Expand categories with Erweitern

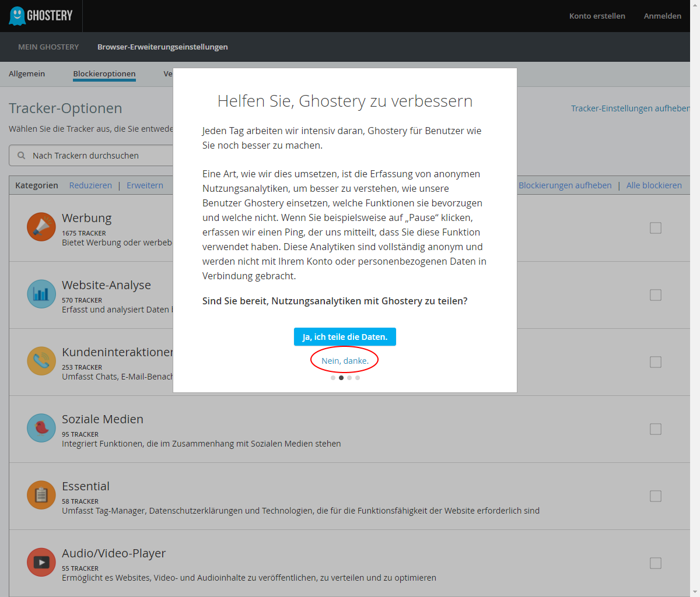pos(145,185)
